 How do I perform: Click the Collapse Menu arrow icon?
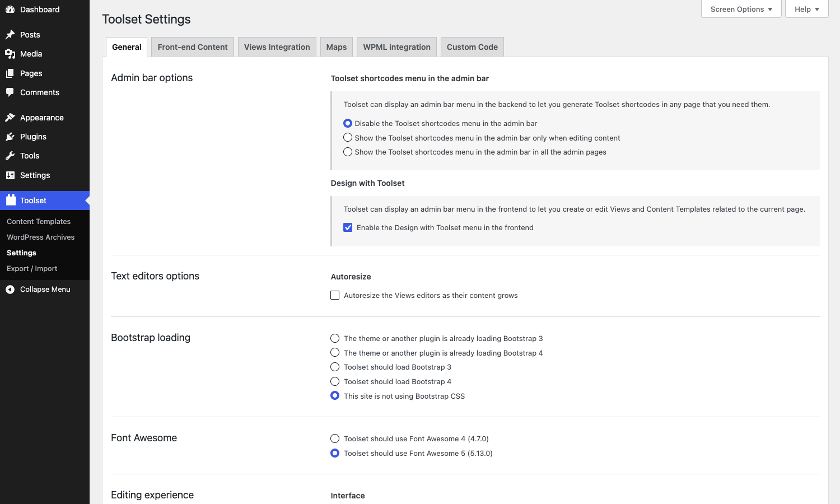point(10,290)
